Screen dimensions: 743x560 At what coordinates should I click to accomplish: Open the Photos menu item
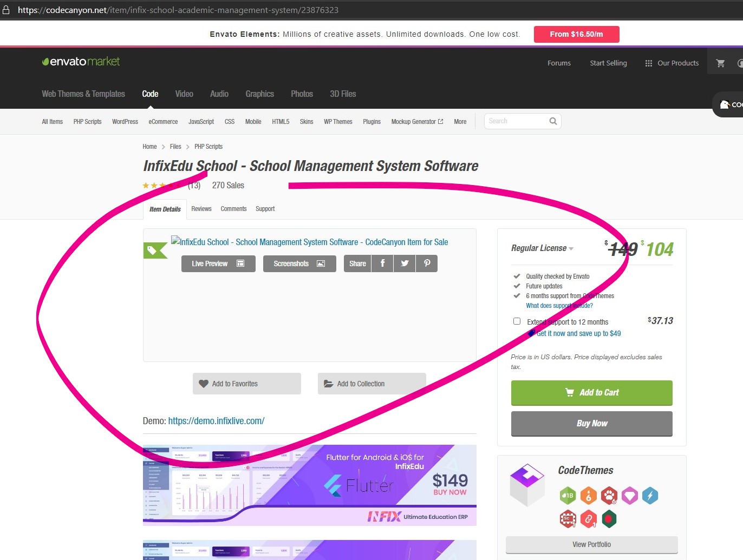(302, 94)
